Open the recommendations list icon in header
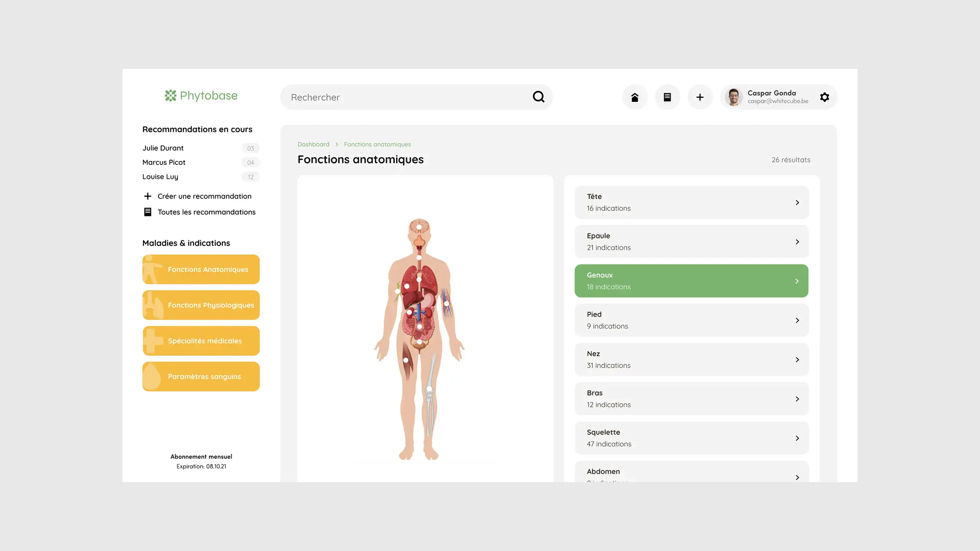980x551 pixels. (x=667, y=97)
